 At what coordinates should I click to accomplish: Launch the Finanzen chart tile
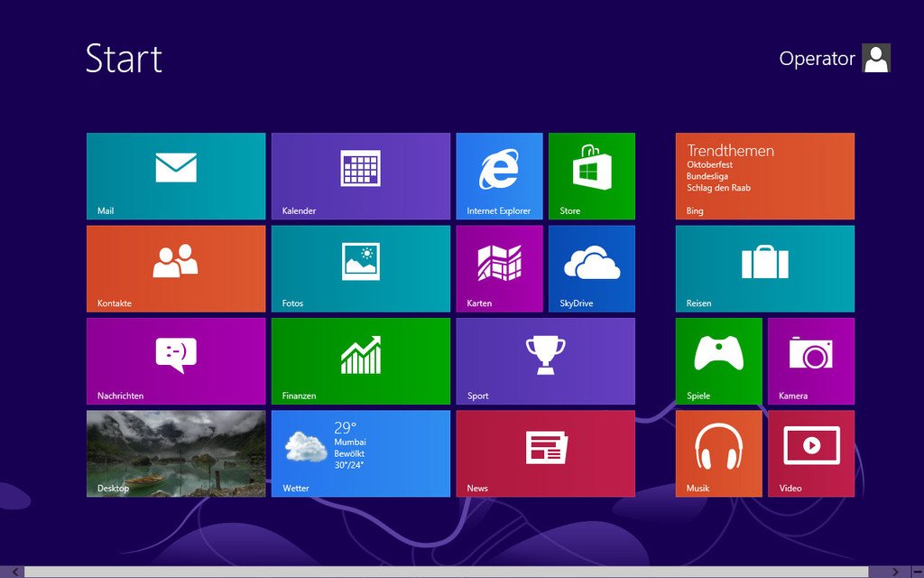[x=360, y=360]
